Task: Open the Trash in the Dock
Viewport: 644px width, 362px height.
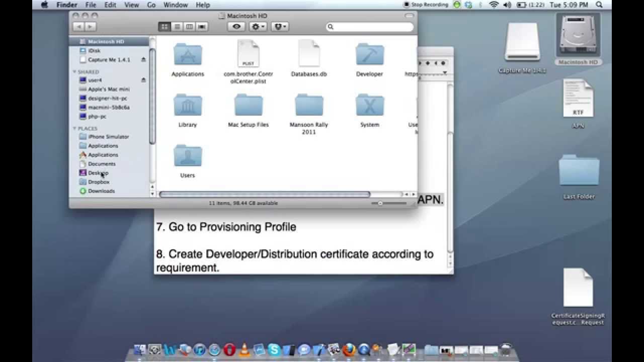Action: coord(506,350)
